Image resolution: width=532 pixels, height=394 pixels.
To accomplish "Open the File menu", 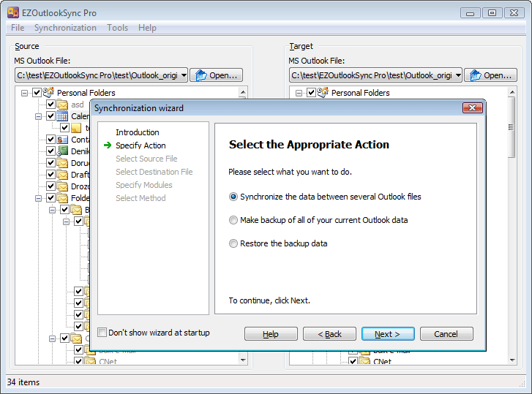I will point(18,28).
